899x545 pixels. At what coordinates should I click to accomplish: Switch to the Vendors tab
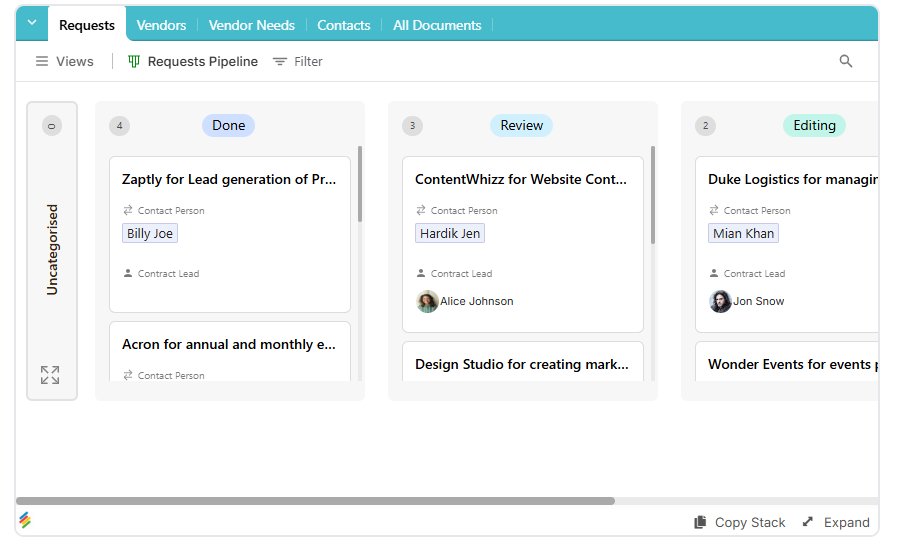tap(161, 25)
